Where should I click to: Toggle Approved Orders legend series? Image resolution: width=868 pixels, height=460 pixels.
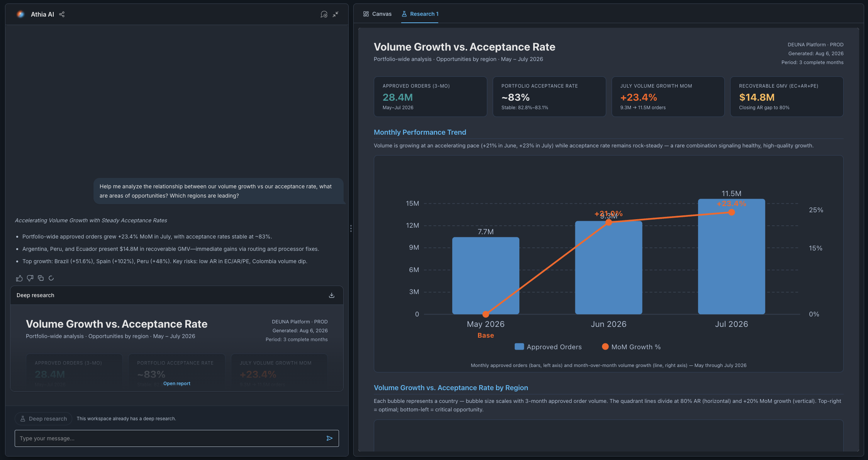(x=548, y=347)
